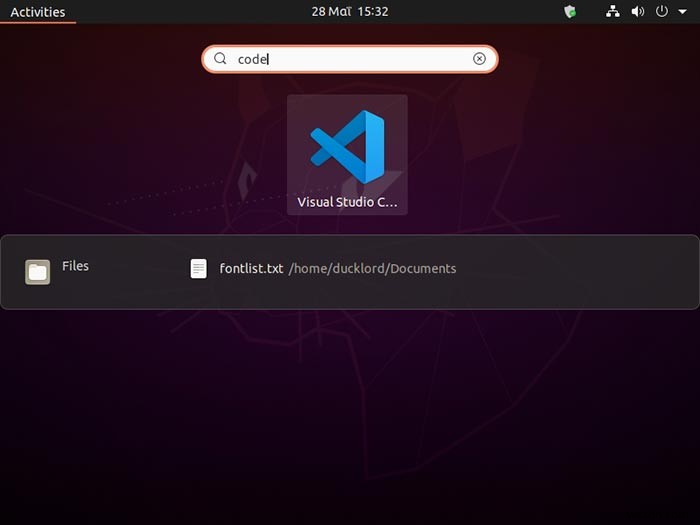Click the /home/ducklord/Documents path text

point(372,269)
